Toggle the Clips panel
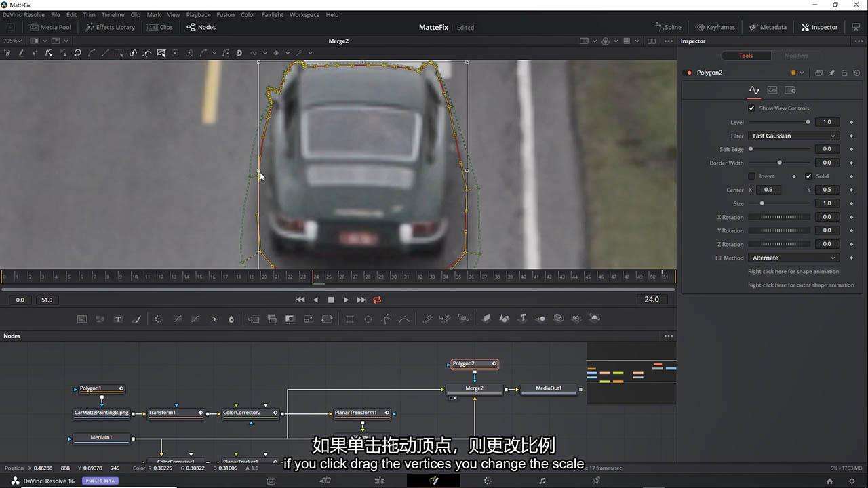The width and height of the screenshot is (868, 488). click(160, 27)
